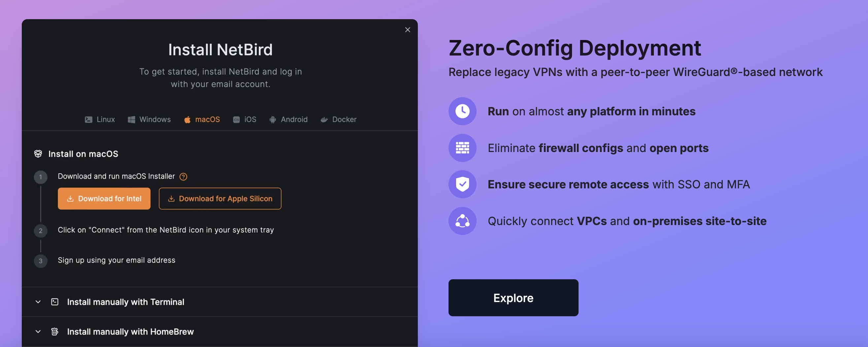This screenshot has height=347, width=868.
Task: Click the Sign up using your email address text
Action: (117, 260)
